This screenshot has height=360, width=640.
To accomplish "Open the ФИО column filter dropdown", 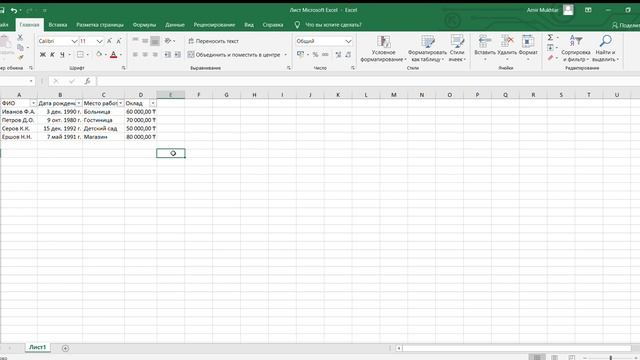I will click(33, 103).
